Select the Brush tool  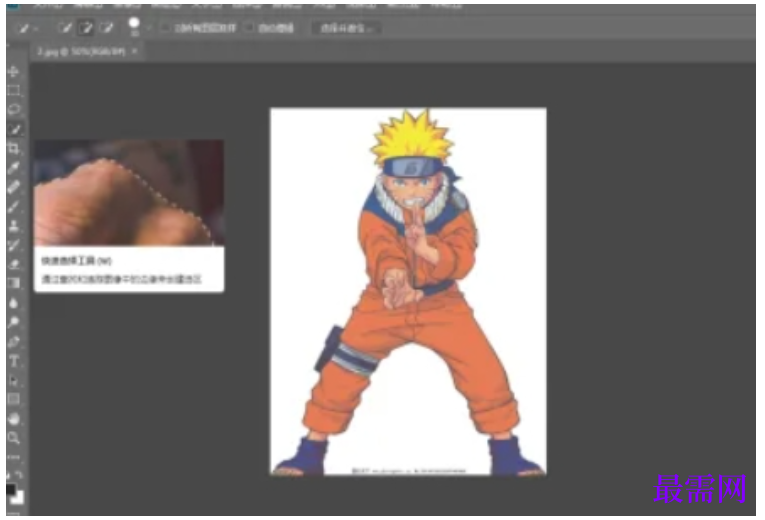coord(14,207)
